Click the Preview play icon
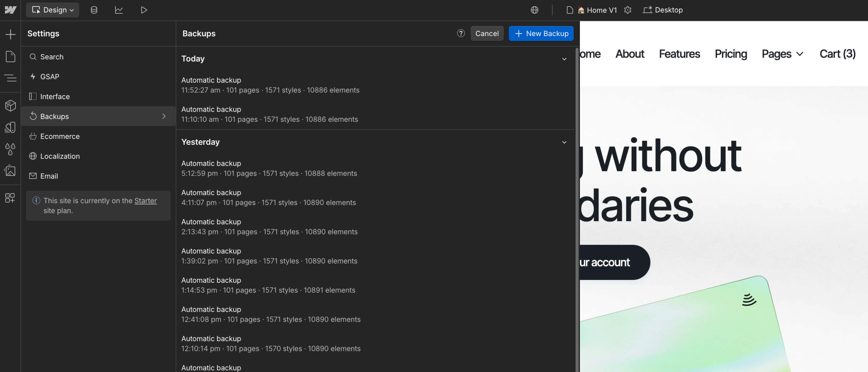868x372 pixels. (144, 10)
